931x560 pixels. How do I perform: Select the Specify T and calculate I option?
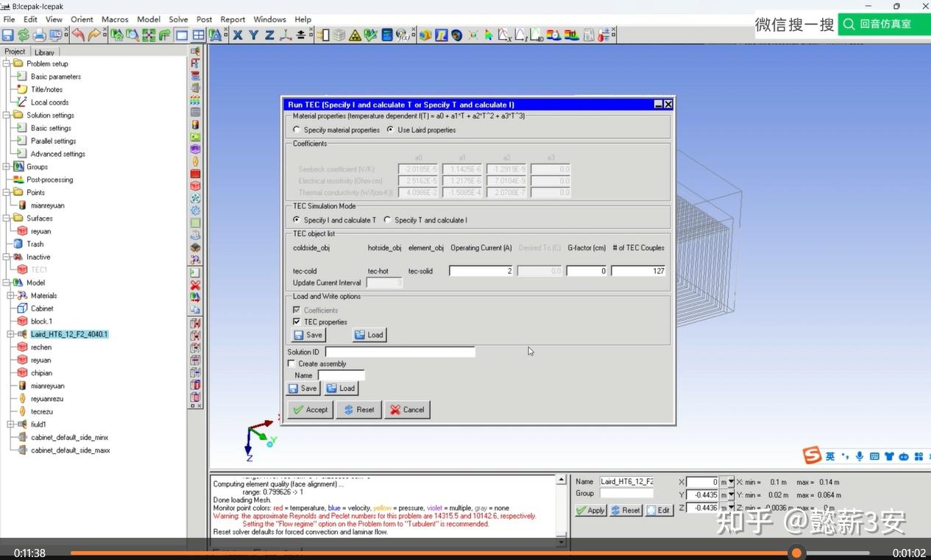pyautogui.click(x=388, y=219)
